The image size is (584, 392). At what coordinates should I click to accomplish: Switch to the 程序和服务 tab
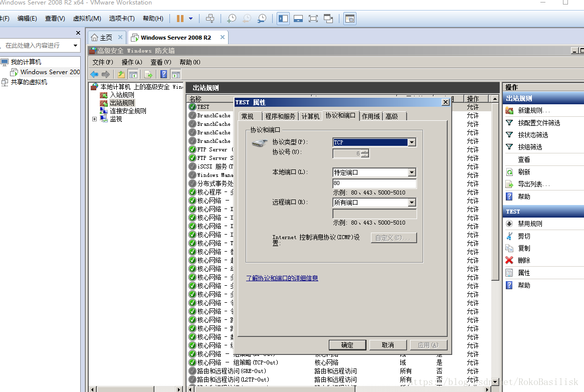280,116
